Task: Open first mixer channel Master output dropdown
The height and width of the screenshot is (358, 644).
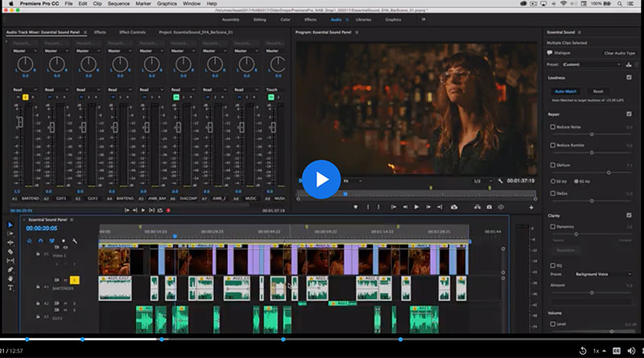Action: coord(25,51)
